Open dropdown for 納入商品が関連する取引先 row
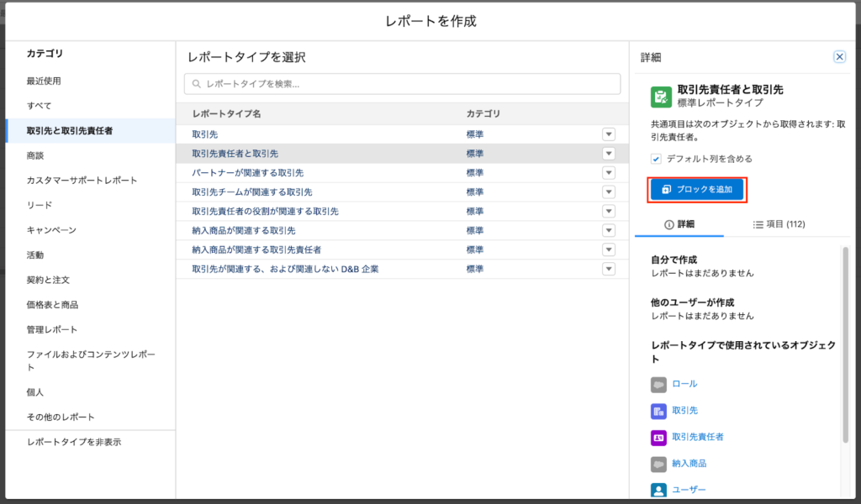Viewport: 861px width, 504px height. tap(609, 230)
